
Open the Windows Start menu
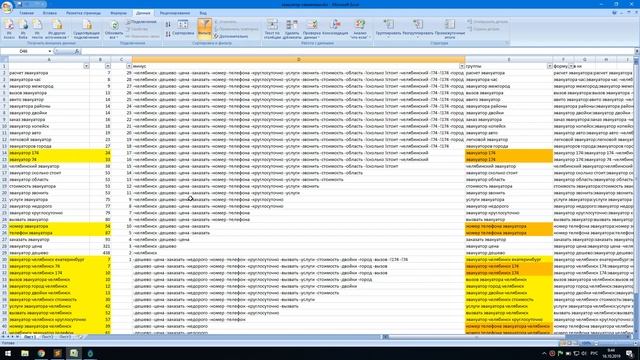coord(8,353)
